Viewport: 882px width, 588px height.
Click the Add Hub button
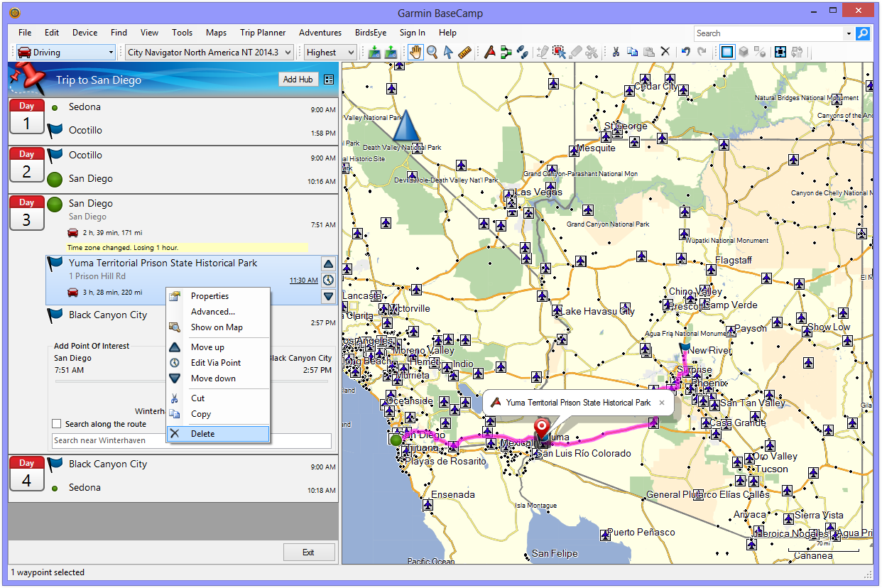(x=298, y=80)
